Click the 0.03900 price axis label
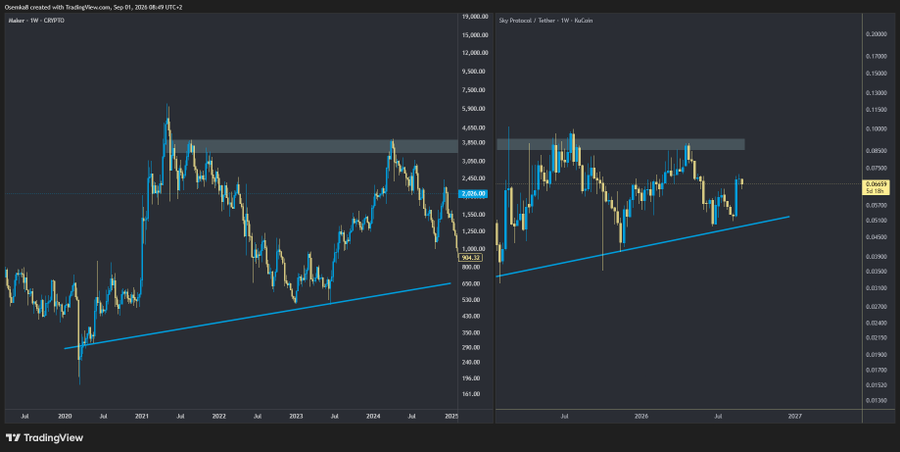The image size is (900, 452). [x=876, y=256]
